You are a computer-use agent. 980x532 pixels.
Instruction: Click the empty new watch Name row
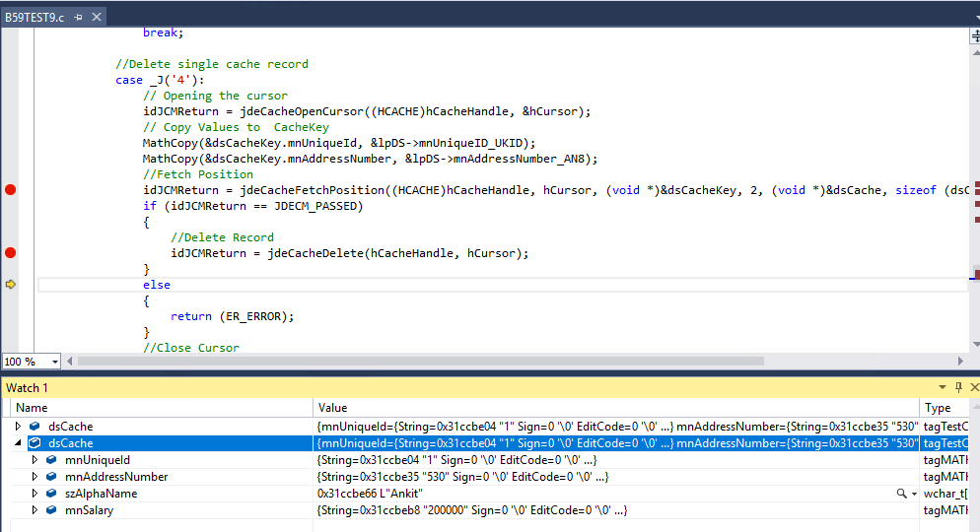coord(162,526)
